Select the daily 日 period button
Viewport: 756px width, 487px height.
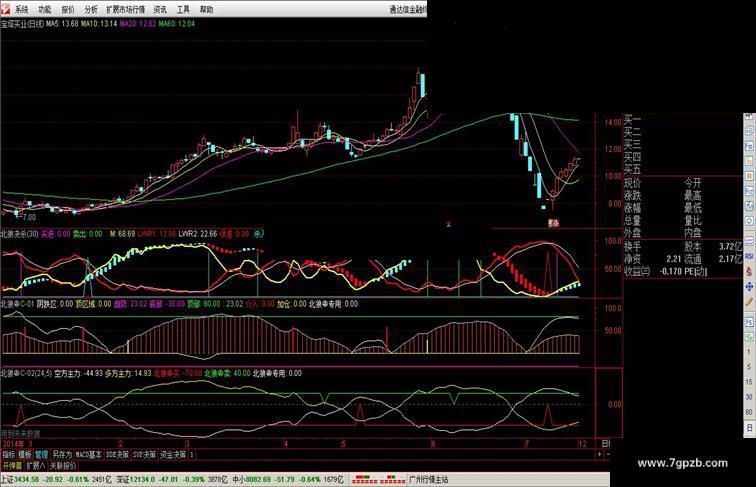pyautogui.click(x=749, y=427)
